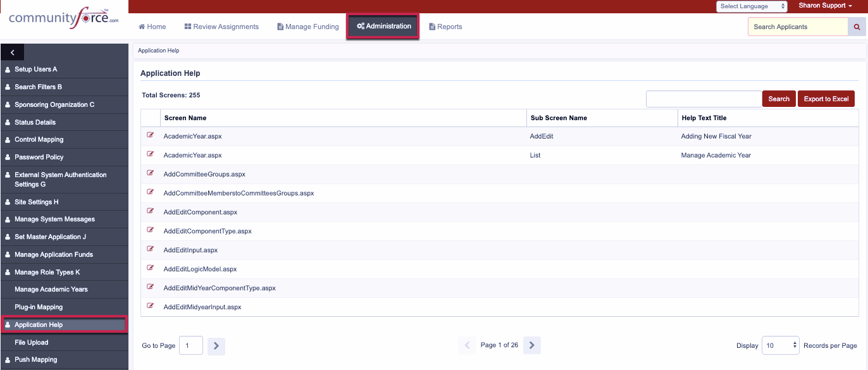Click the Go to Page number field
The width and height of the screenshot is (868, 370).
[x=191, y=345]
